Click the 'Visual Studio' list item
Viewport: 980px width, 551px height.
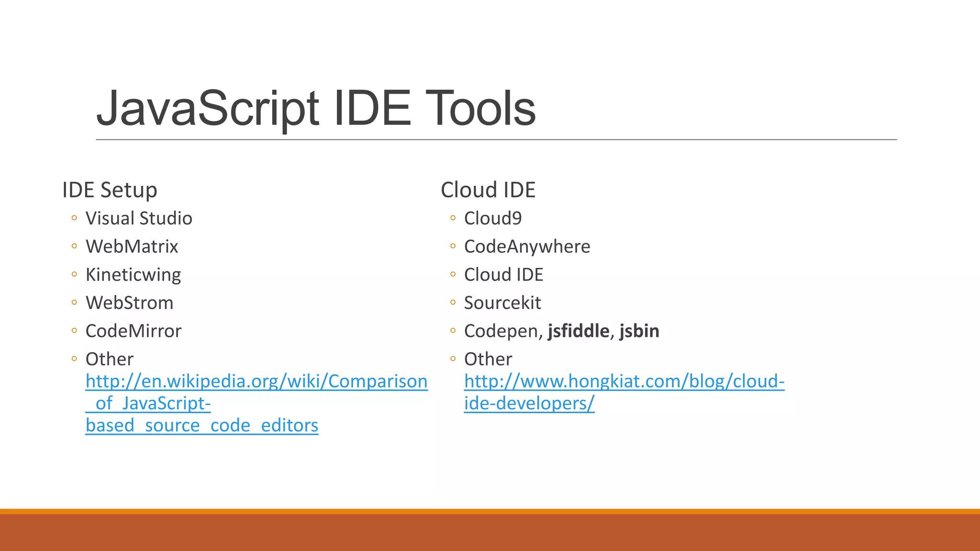tap(139, 218)
